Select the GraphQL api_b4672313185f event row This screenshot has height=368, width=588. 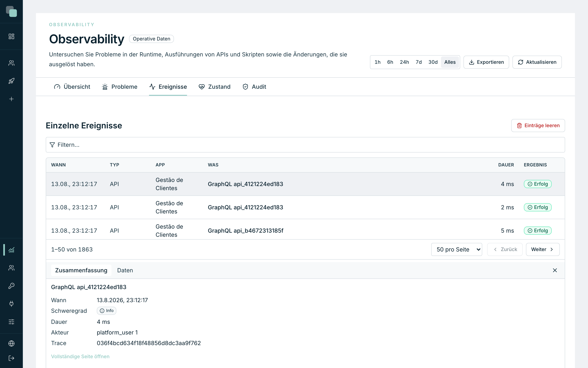[305, 230]
